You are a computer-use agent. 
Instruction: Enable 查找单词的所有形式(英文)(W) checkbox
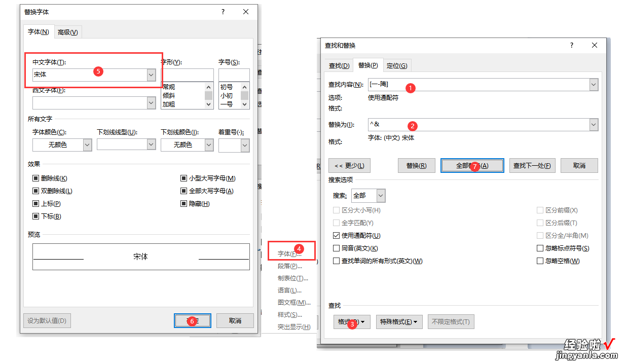click(x=337, y=261)
